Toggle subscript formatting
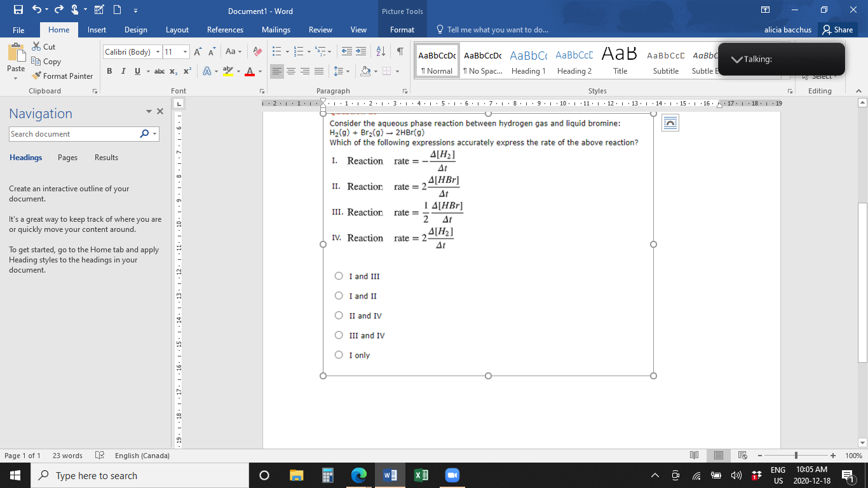 tap(172, 72)
